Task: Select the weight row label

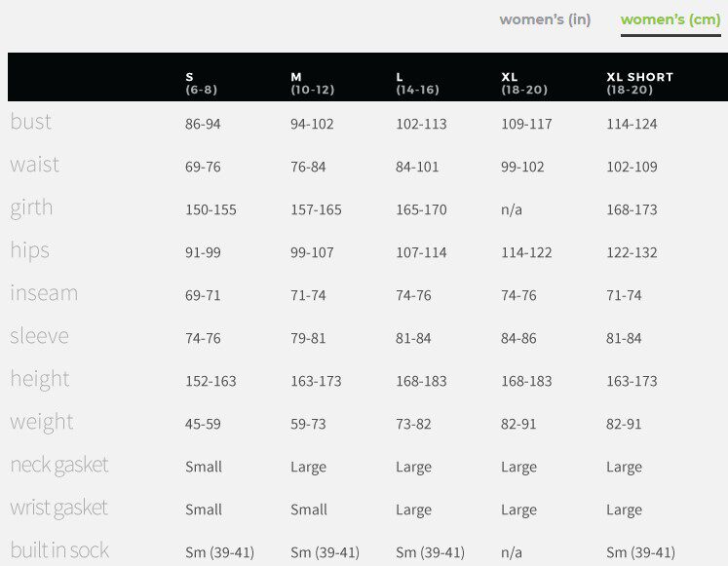Action: click(42, 422)
